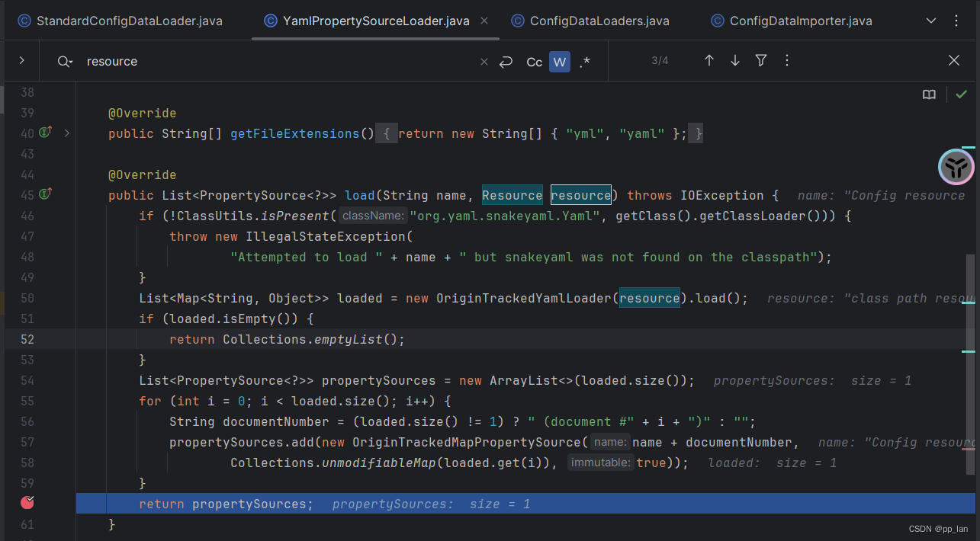Click the search filter funnel icon
This screenshot has width=980, height=541.
(760, 60)
